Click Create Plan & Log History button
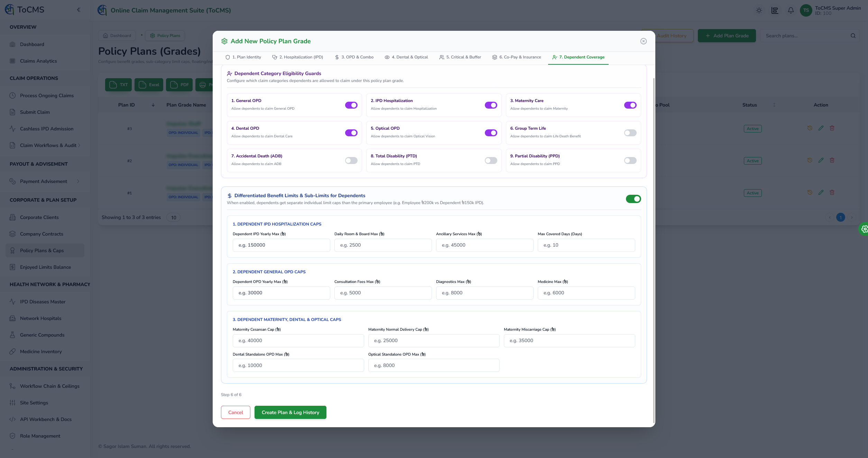Screen dimensions: 868x458 [x=290, y=412]
